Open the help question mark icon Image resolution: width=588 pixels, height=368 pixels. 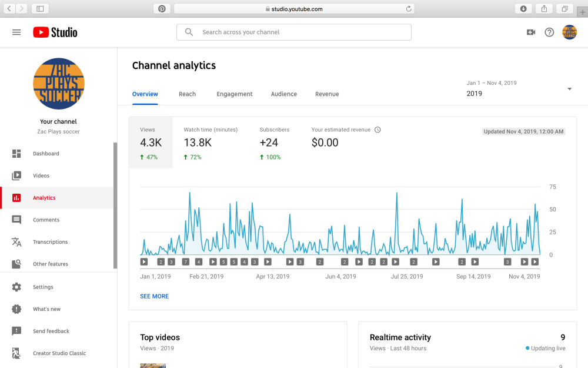[549, 32]
